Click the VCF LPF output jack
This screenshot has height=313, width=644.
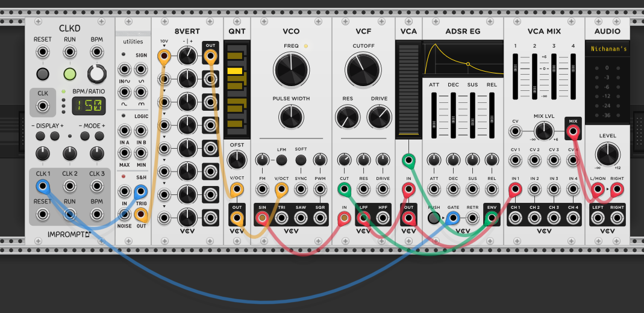[363, 218]
